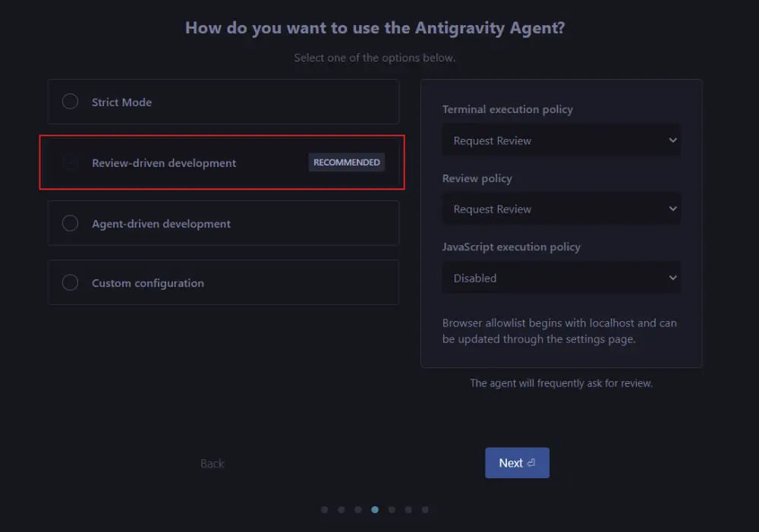Image resolution: width=759 pixels, height=532 pixels.
Task: Click the Next button
Action: click(x=517, y=463)
